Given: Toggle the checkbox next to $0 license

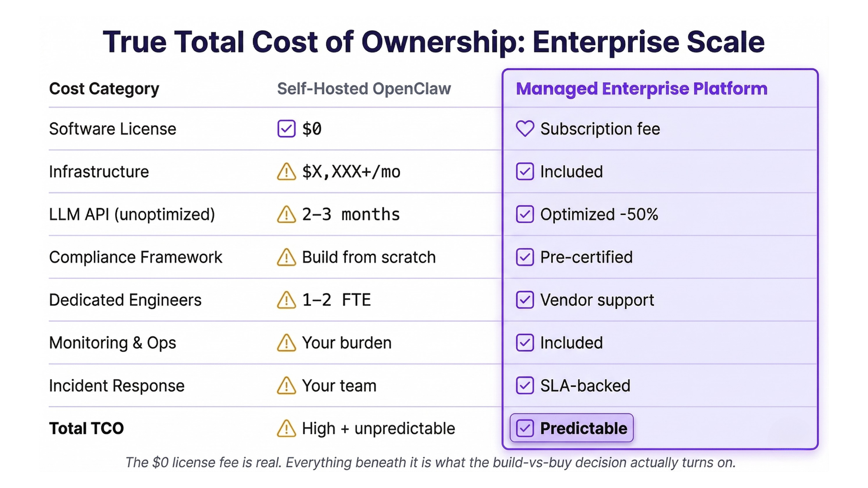Looking at the screenshot, I should pos(286,129).
